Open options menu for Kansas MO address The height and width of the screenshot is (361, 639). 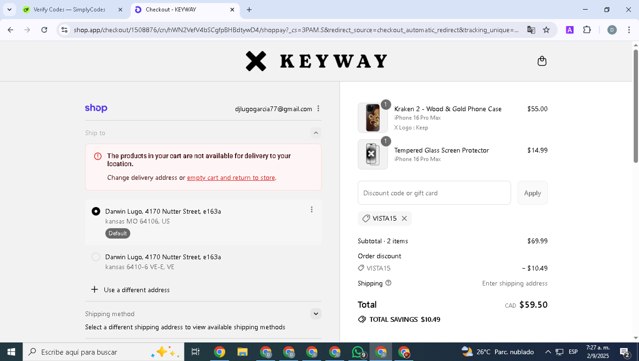pos(312,209)
